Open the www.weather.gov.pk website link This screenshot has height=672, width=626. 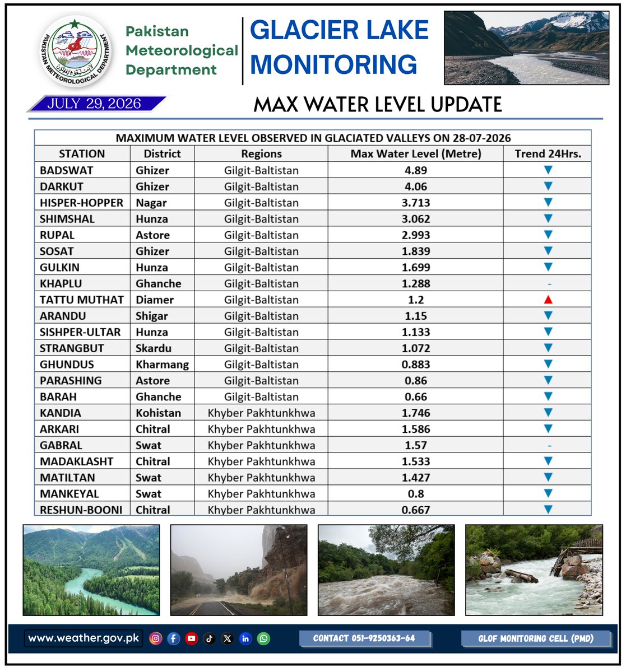click(x=84, y=638)
